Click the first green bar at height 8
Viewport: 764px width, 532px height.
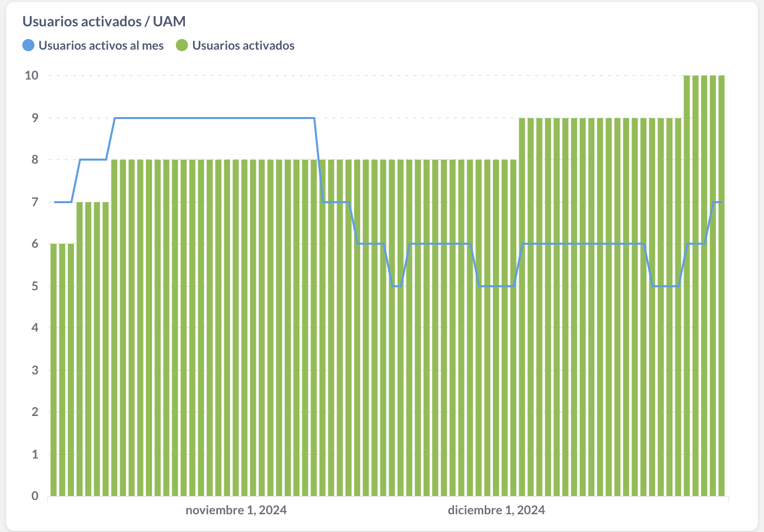pos(114,328)
